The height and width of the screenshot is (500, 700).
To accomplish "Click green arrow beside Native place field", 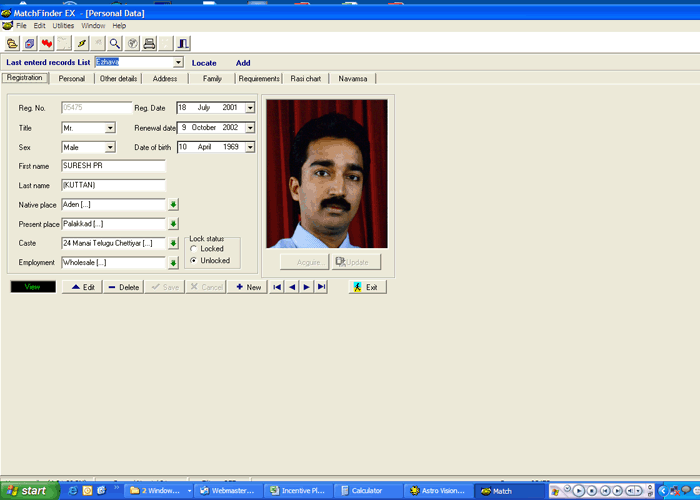I will [173, 204].
